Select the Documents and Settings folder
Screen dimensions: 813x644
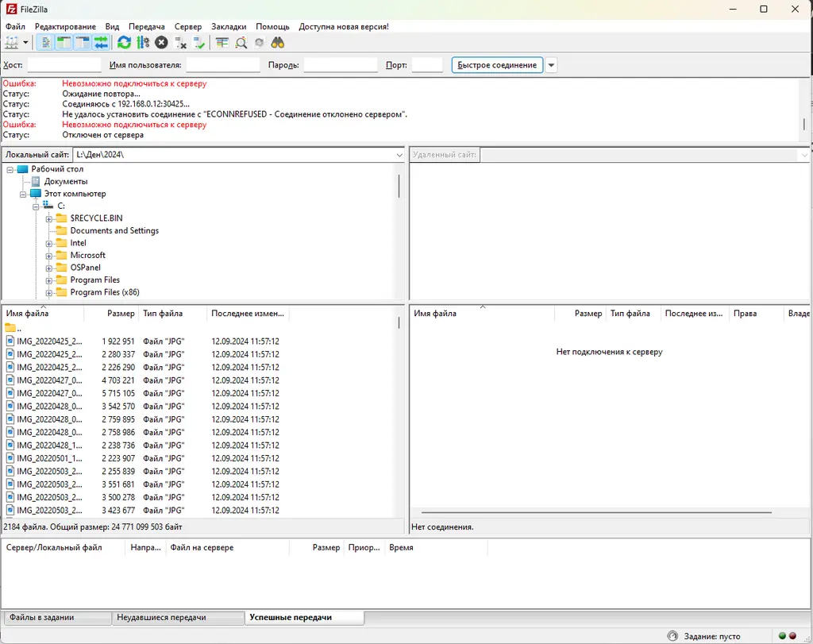[114, 230]
